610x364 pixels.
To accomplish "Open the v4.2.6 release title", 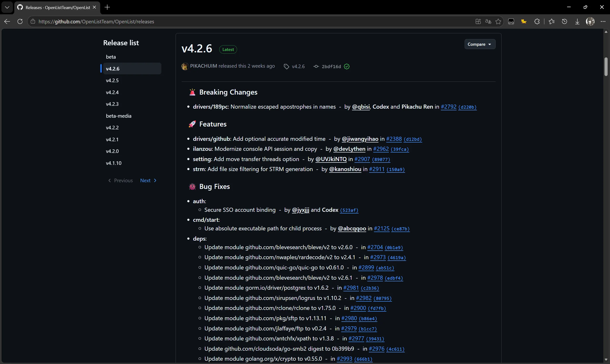I will pos(197,49).
